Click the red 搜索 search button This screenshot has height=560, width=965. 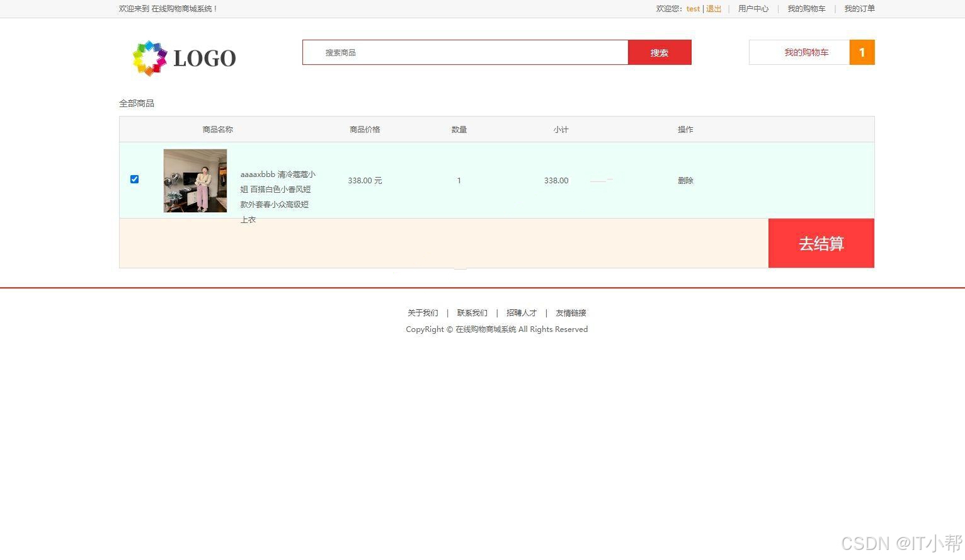(x=660, y=52)
